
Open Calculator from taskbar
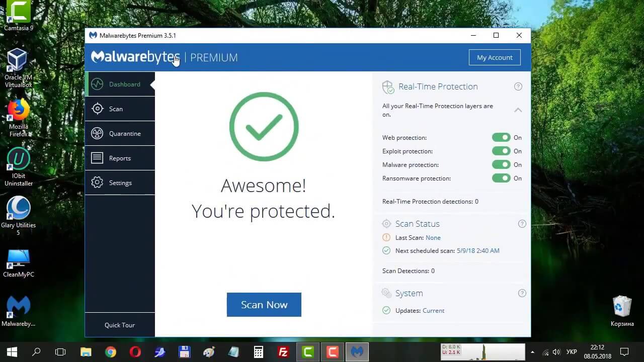click(x=258, y=351)
